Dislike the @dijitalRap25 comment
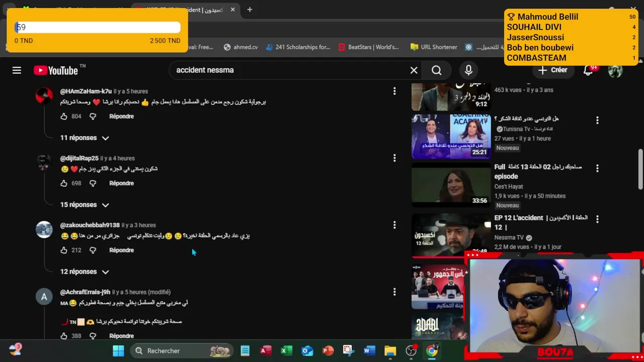This screenshot has width=644, height=362. [x=93, y=183]
